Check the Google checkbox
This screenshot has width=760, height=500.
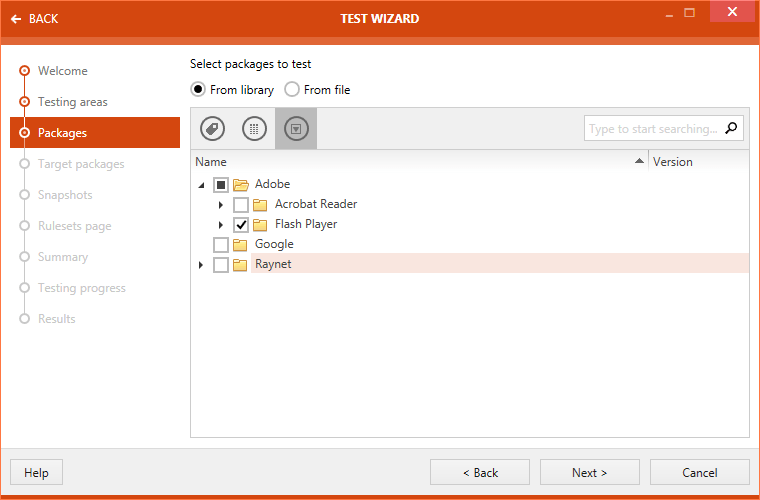pos(221,245)
